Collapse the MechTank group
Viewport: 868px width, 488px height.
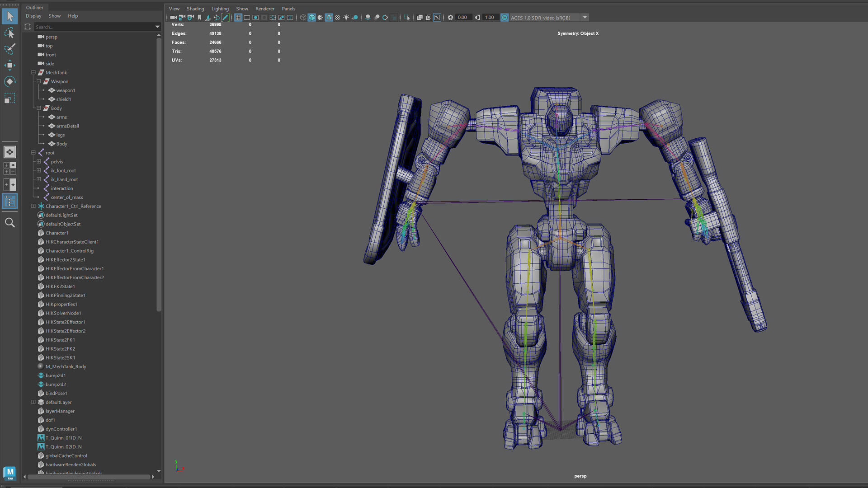coord(33,72)
